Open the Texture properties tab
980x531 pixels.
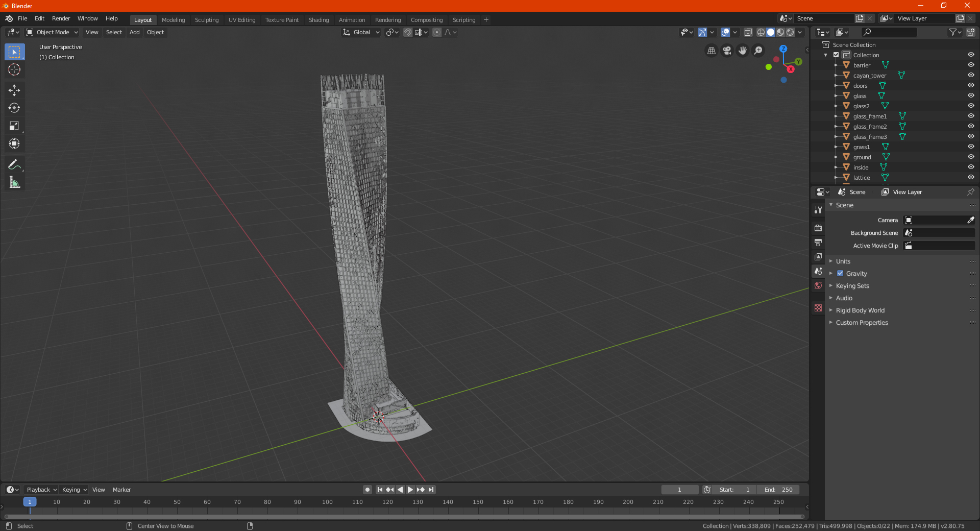(x=818, y=308)
